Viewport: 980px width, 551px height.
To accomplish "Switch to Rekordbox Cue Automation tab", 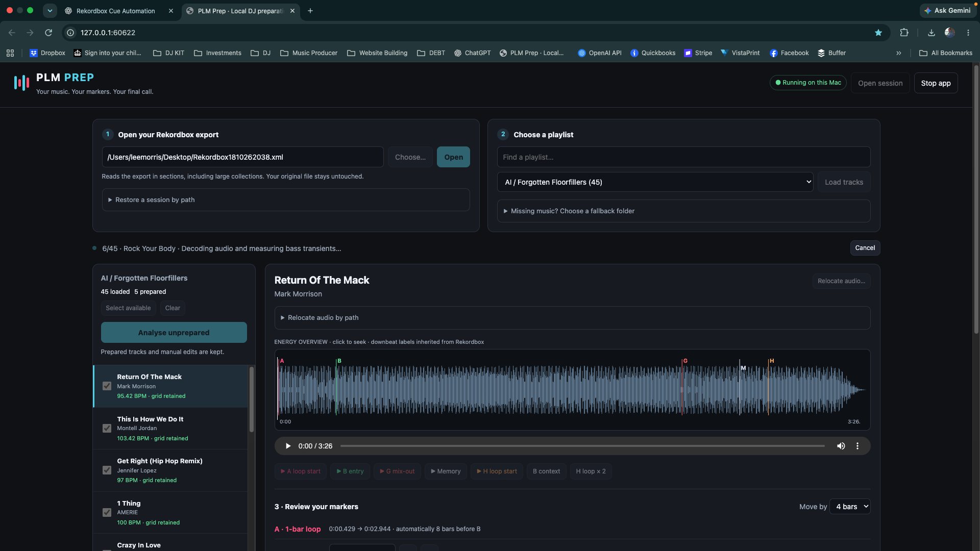I will pyautogui.click(x=115, y=11).
